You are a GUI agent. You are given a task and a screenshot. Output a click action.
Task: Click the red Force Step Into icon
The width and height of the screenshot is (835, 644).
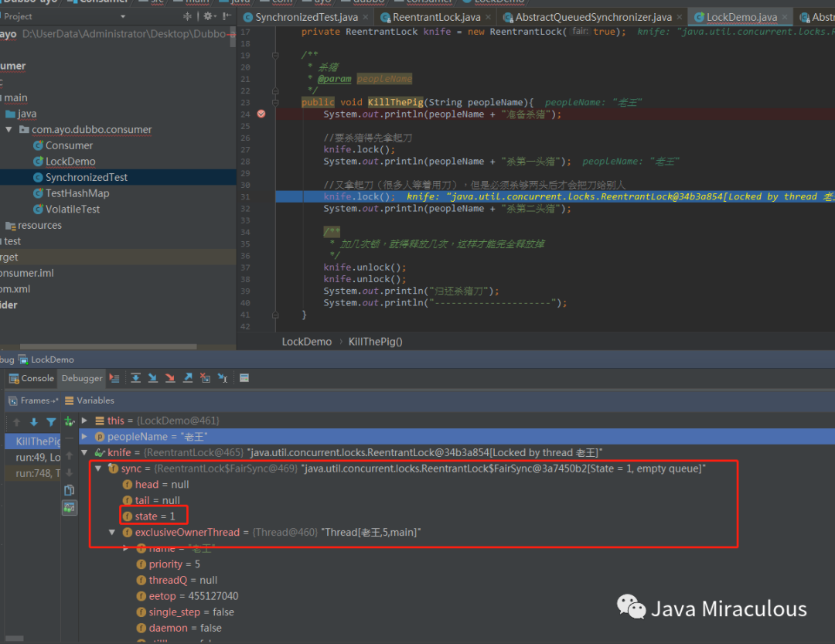(170, 378)
